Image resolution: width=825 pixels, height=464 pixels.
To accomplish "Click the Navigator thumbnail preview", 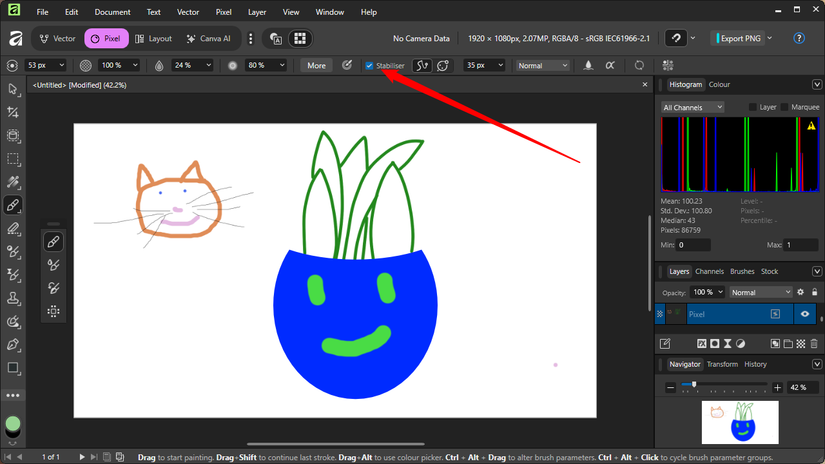I will [x=740, y=422].
